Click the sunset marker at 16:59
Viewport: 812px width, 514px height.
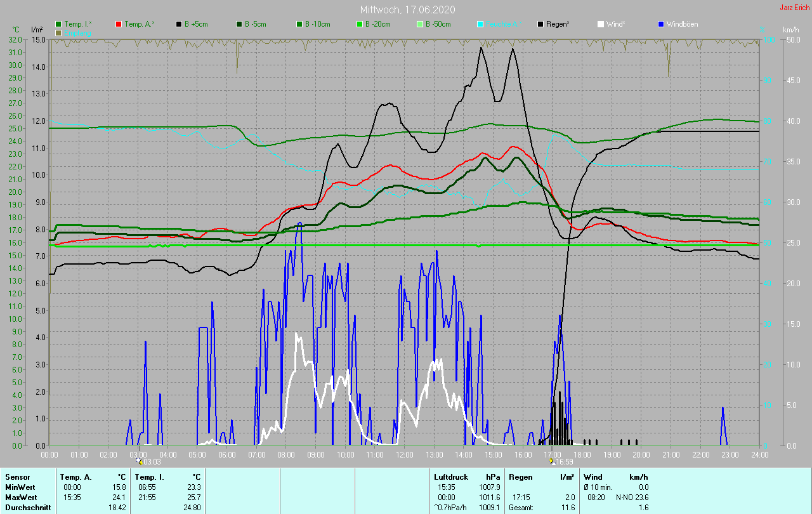[x=552, y=462]
